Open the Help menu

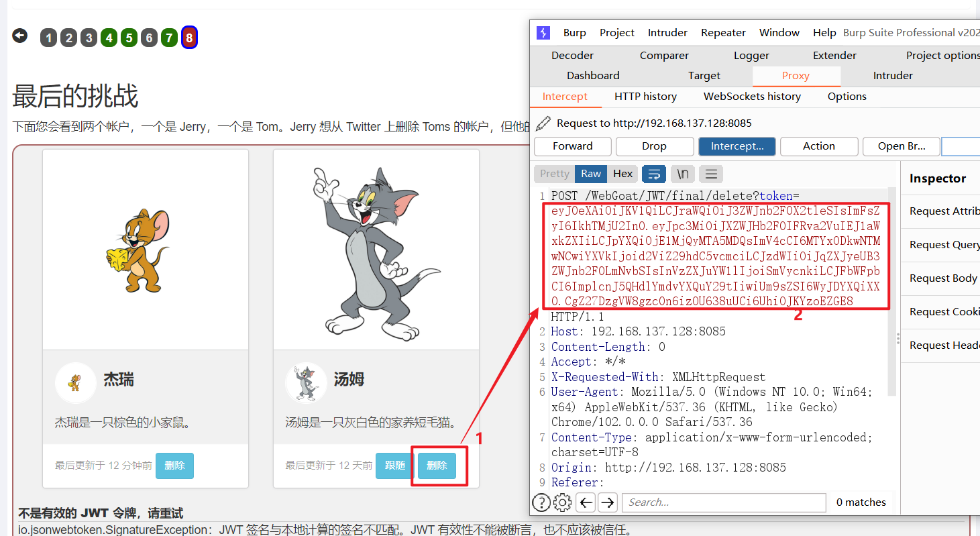coord(824,33)
